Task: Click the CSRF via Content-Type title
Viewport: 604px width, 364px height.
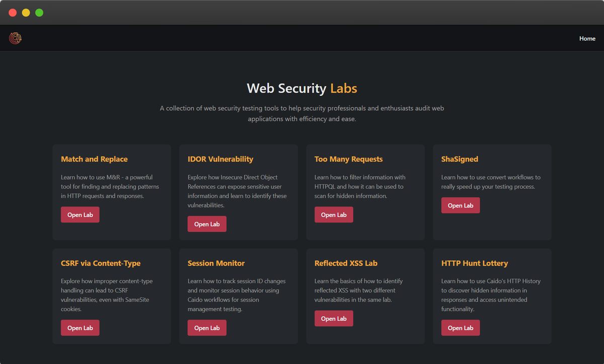Action: (x=101, y=263)
